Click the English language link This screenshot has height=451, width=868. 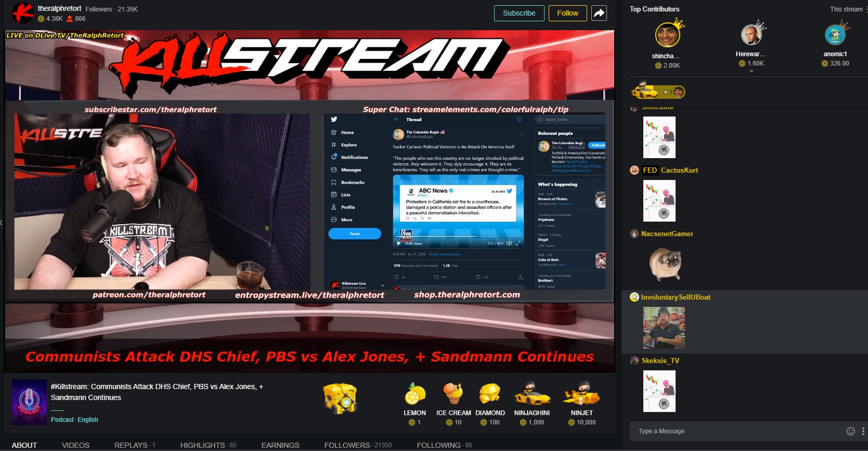(88, 420)
